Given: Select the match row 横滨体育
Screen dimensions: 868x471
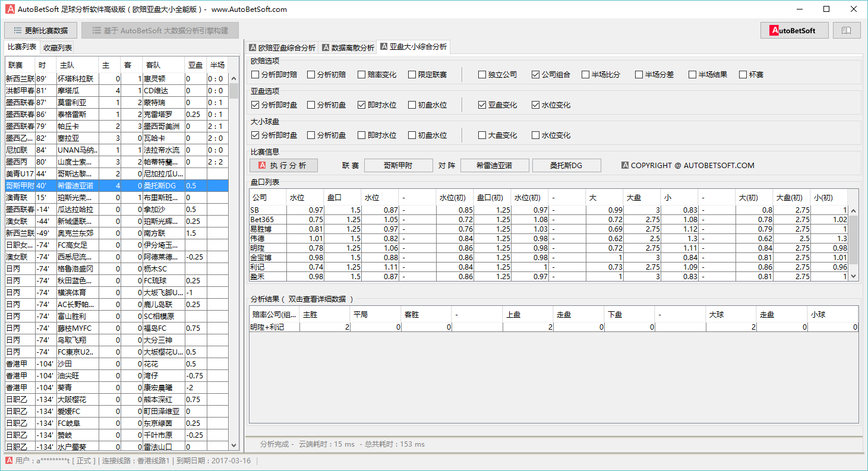Looking at the screenshot, I should (116, 292).
